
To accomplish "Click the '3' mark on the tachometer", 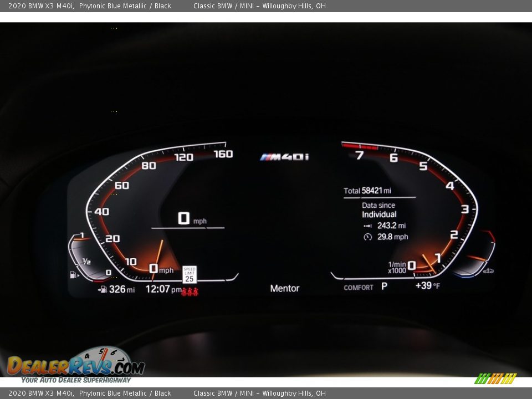I will pos(465,209).
